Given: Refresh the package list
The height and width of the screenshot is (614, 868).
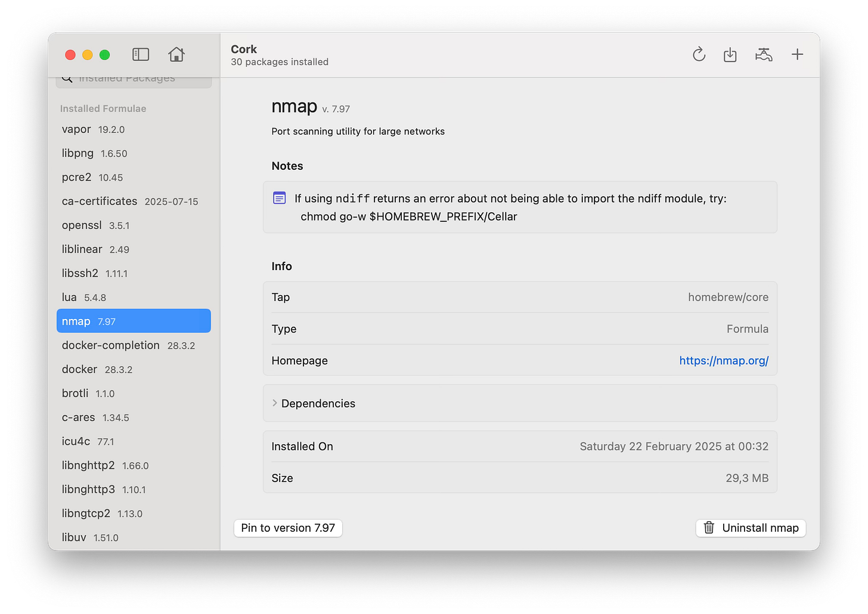Looking at the screenshot, I should tap(699, 55).
